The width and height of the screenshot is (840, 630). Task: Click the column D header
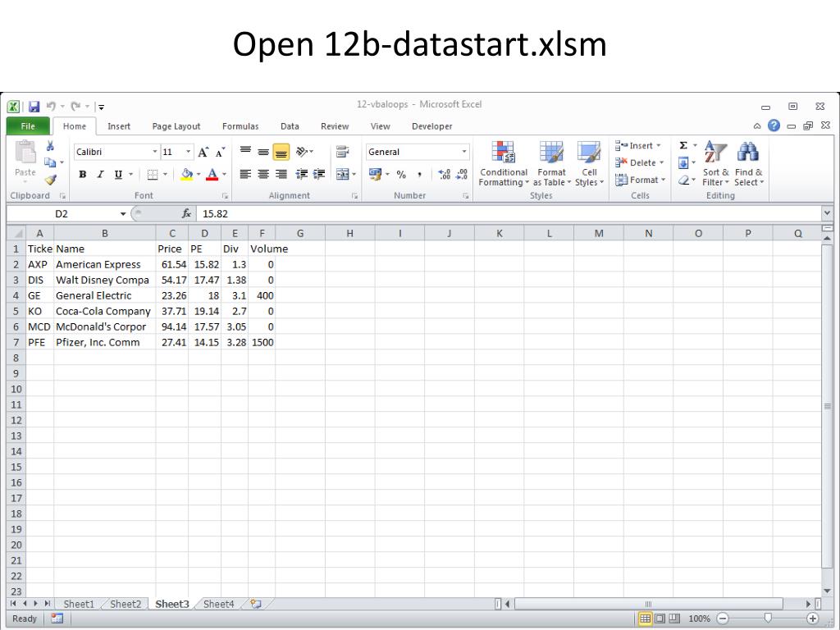coord(204,234)
